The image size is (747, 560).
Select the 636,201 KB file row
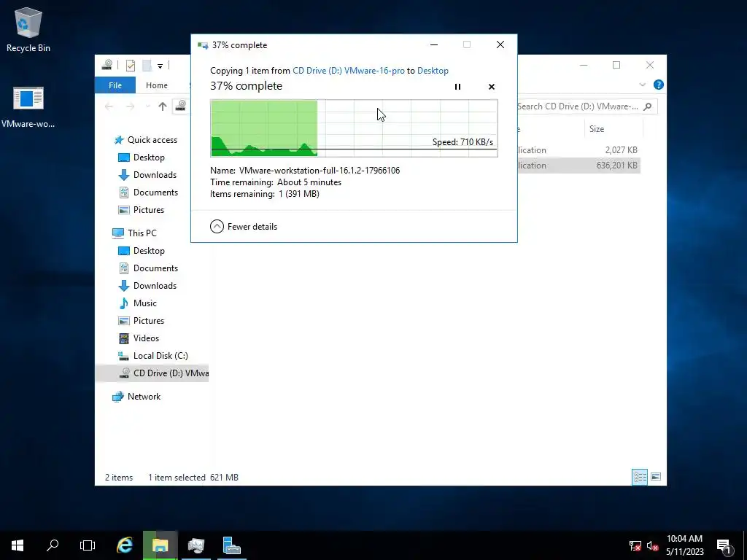point(578,166)
